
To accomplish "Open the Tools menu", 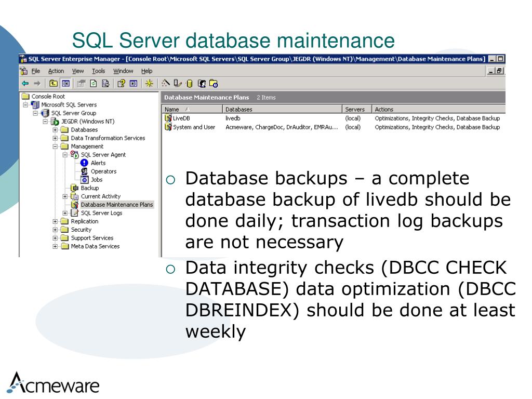I will (x=98, y=71).
